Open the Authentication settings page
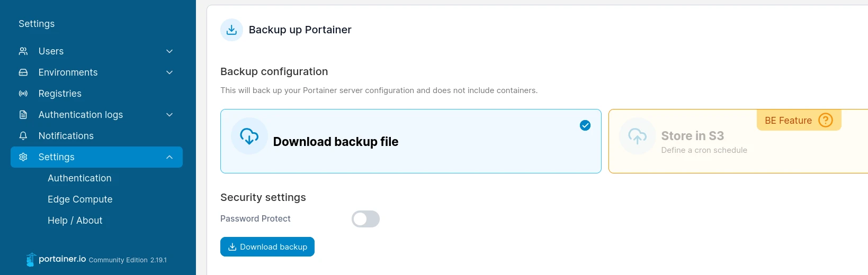Viewport: 868px width, 275px height. point(79,178)
